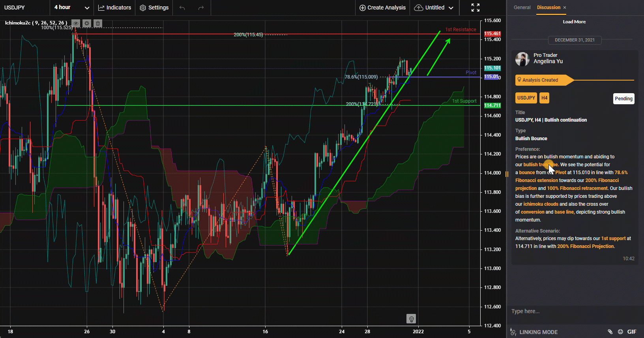Click the USDJPY symbol selector
The width and height of the screenshot is (644, 338).
15,8
